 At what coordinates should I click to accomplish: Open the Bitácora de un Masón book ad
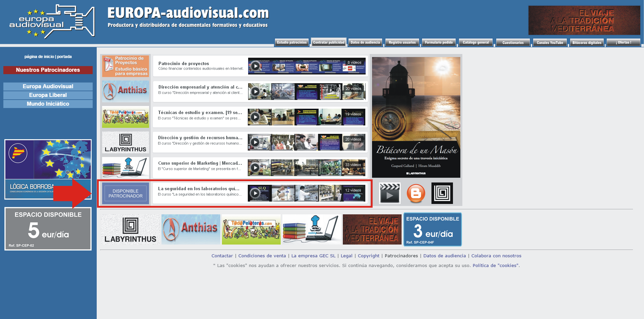(x=416, y=117)
